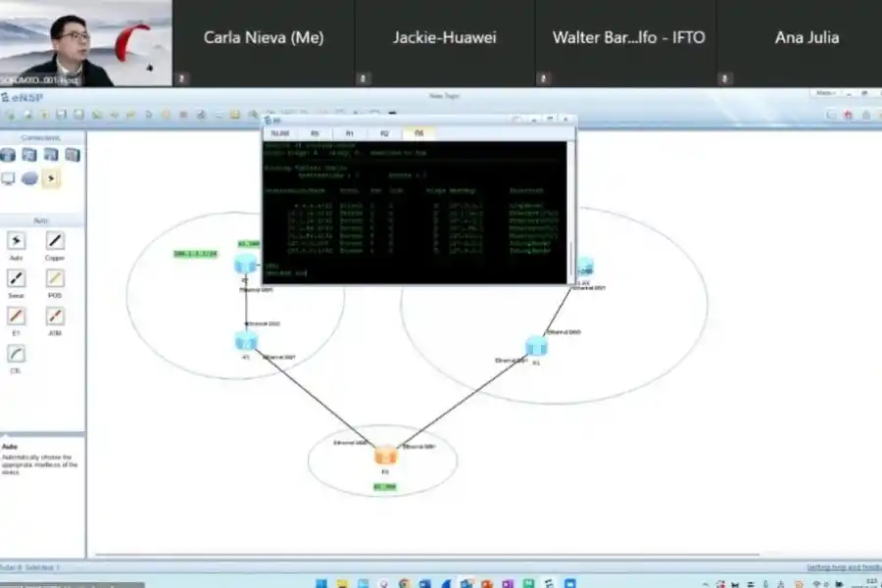
Task: Open the Cloud device category
Action: [29, 178]
